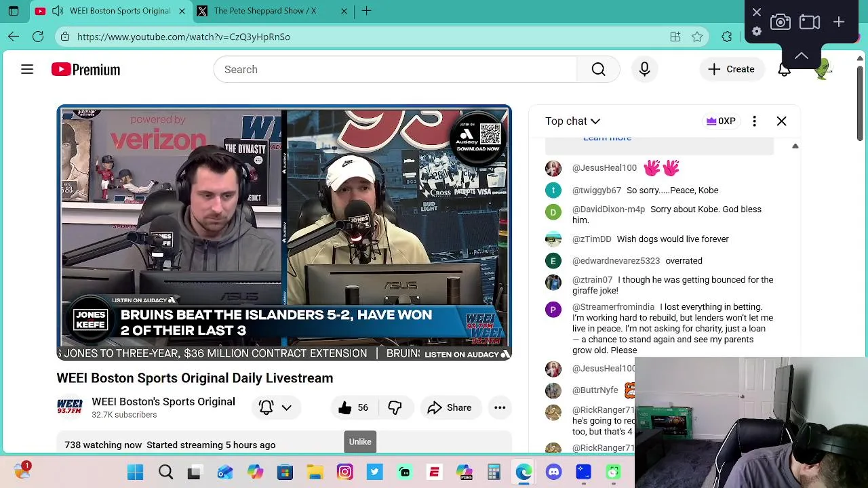Screen dimensions: 868x488
Task: Select @edwardnevarez5323 'overrated' message
Action: 659,261
